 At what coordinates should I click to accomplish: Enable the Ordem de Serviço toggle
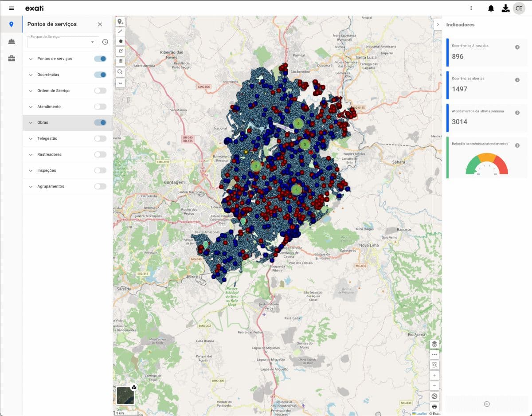(x=100, y=91)
